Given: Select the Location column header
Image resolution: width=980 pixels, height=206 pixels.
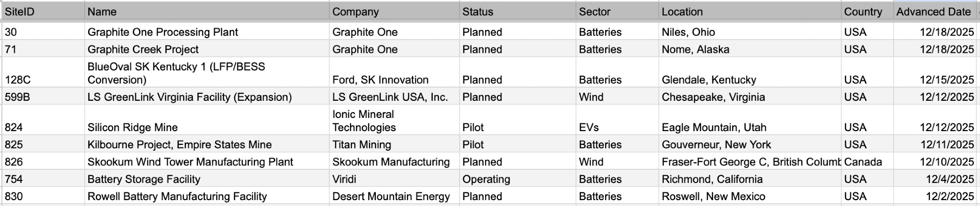Looking at the screenshot, I should coord(682,12).
